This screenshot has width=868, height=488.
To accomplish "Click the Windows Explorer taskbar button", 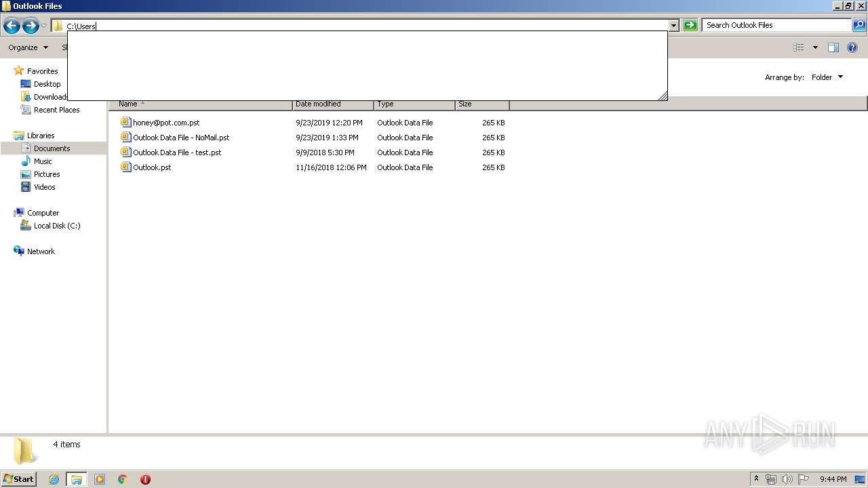I will pyautogui.click(x=77, y=479).
